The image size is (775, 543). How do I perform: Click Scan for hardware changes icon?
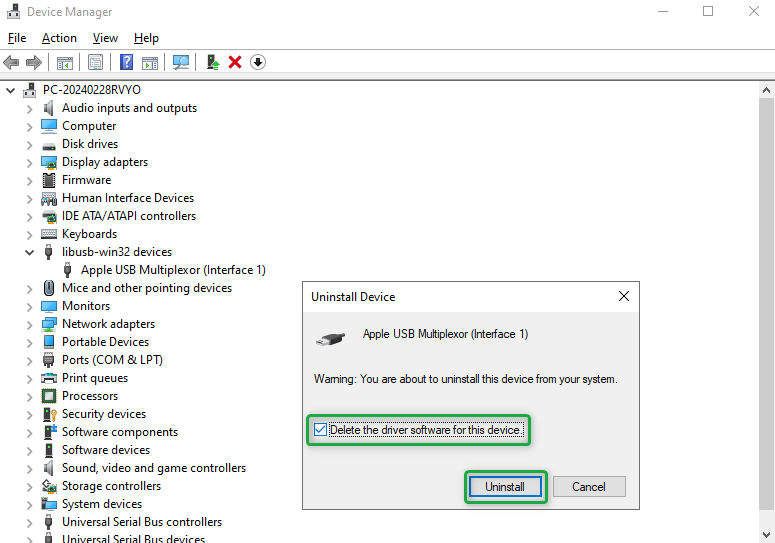coord(181,62)
